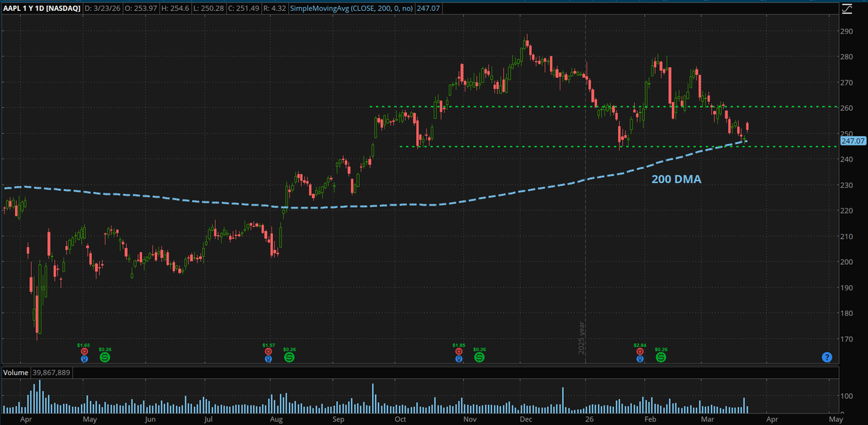
Task: Click the Dec time axis label
Action: pyautogui.click(x=524, y=419)
